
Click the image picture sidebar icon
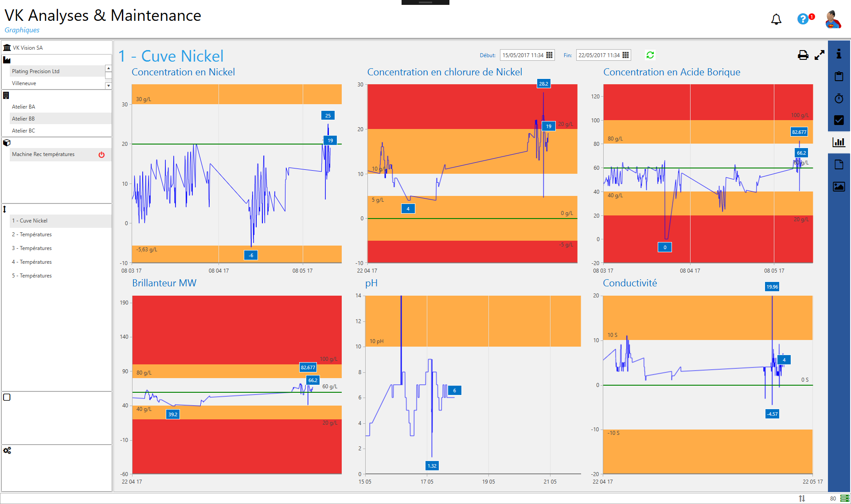pyautogui.click(x=839, y=187)
